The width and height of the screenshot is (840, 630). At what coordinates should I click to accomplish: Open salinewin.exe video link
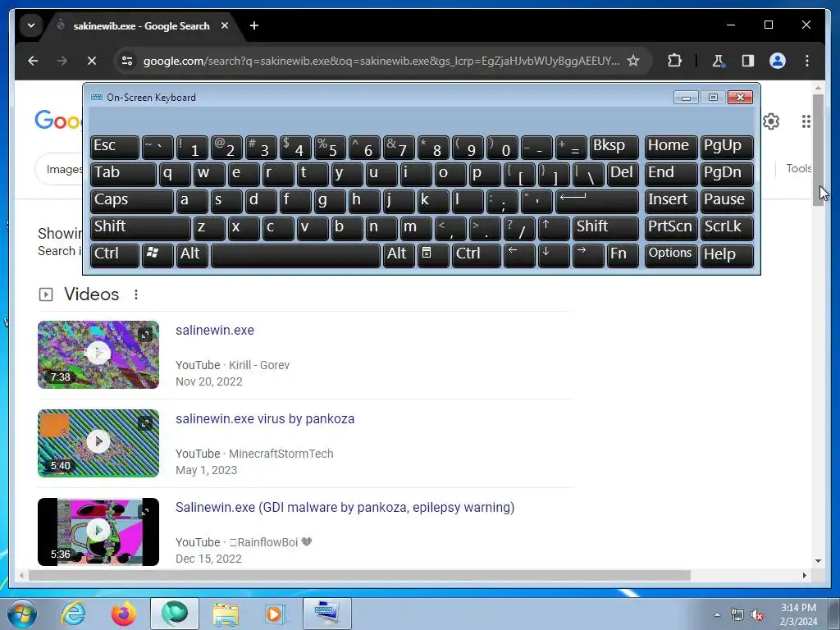coord(215,330)
